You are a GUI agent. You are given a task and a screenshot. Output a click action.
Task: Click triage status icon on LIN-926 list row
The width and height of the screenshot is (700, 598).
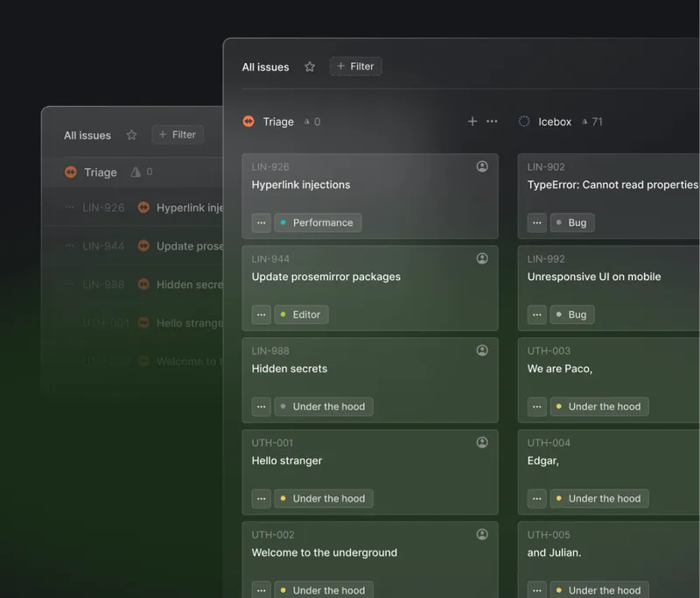click(x=143, y=208)
